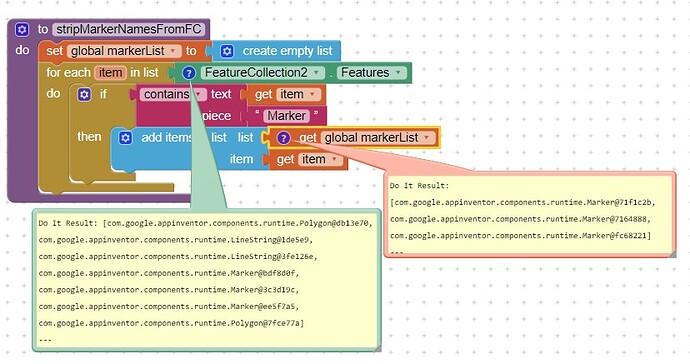Open mutator gear on the if block
Viewport: 690px width, 364px height.
click(x=84, y=94)
